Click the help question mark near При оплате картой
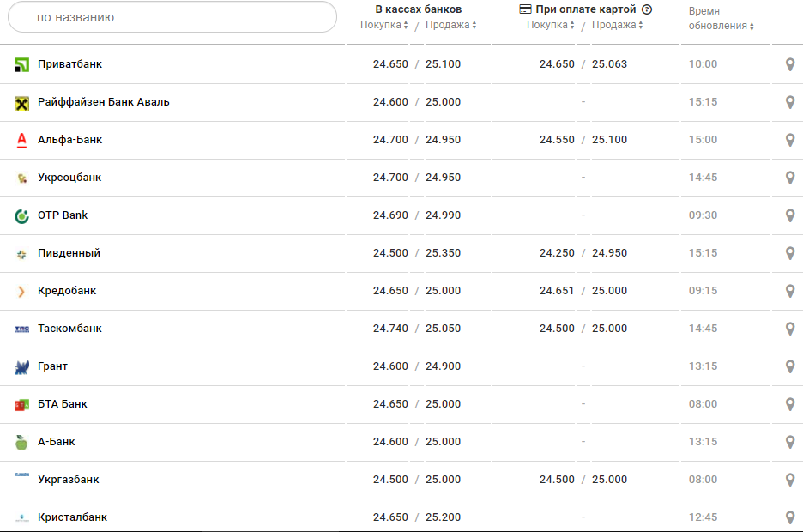 (647, 9)
